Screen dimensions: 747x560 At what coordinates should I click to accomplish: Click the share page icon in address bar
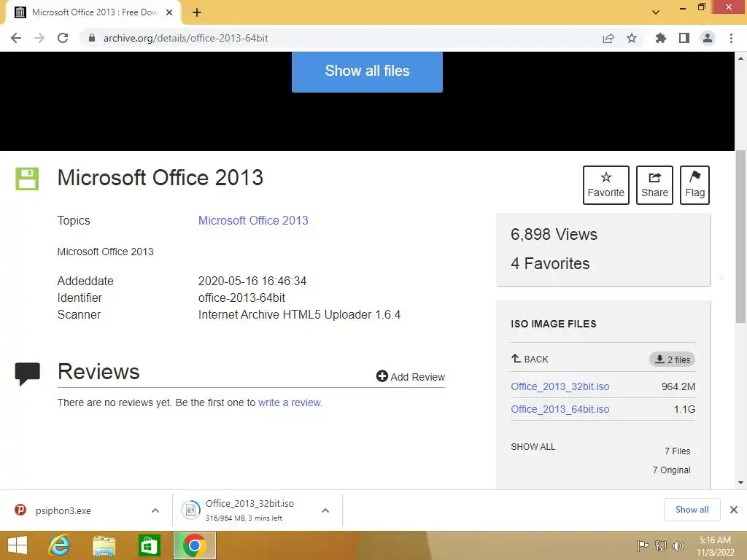click(x=608, y=38)
